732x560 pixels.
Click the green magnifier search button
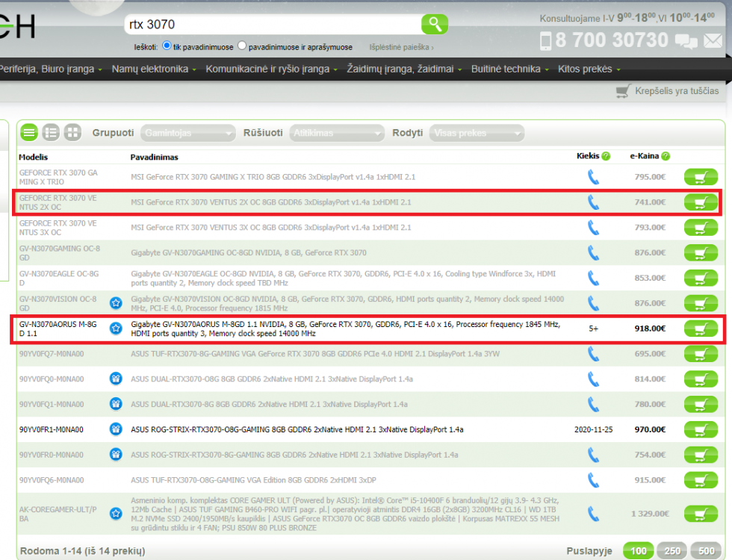click(x=434, y=24)
